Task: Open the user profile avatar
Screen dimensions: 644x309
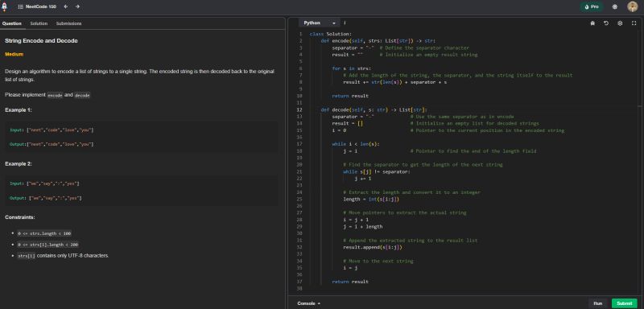Action: (x=632, y=6)
